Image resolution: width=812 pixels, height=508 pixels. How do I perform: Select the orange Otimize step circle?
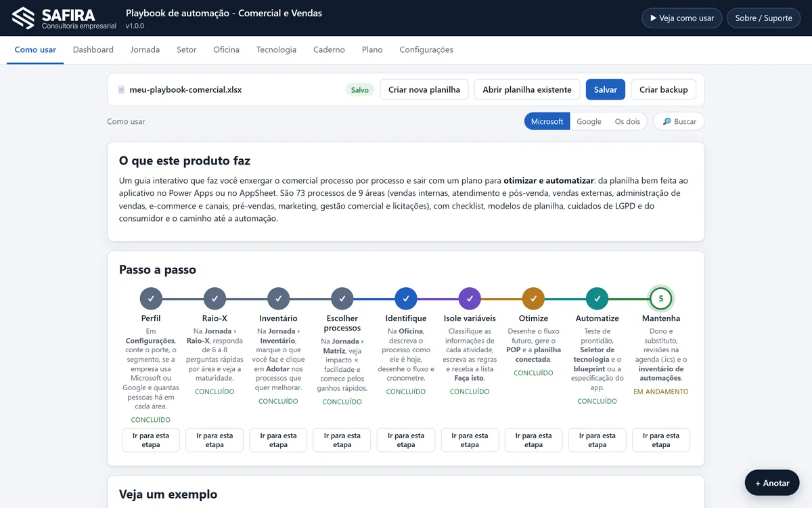click(x=533, y=299)
